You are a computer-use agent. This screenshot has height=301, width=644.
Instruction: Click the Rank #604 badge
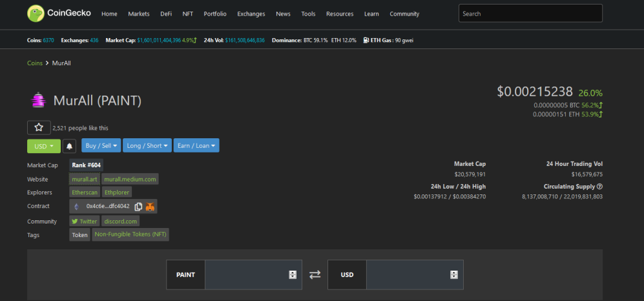tap(86, 165)
